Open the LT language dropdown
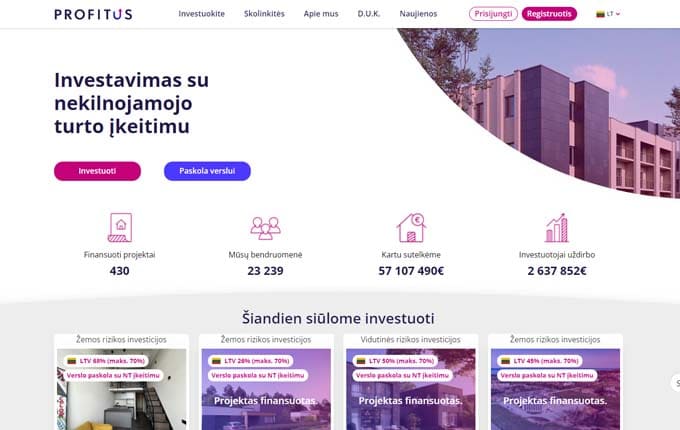Image resolution: width=680 pixels, height=430 pixels. tap(608, 14)
